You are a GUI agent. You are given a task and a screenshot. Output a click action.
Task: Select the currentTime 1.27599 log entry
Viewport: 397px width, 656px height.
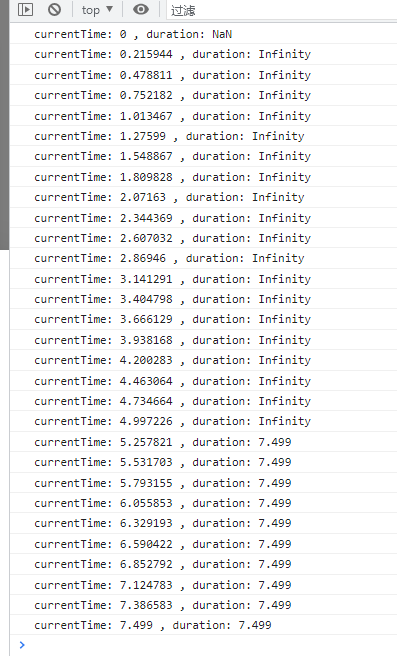(203, 136)
